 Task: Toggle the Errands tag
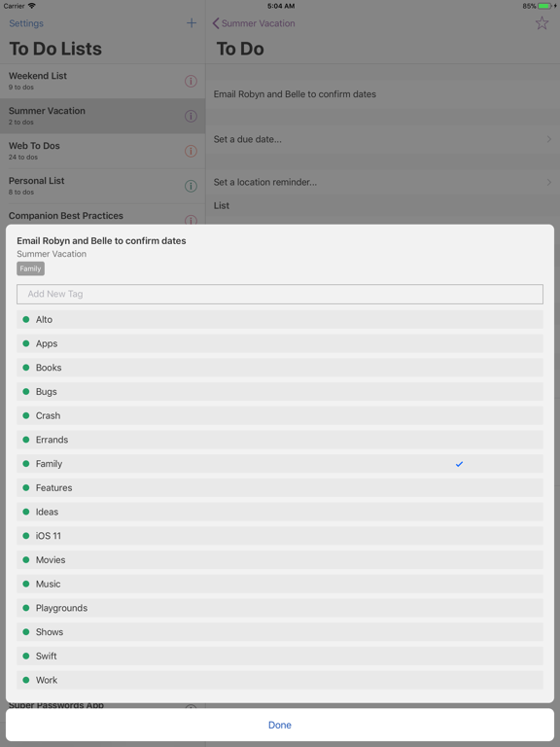pyautogui.click(x=280, y=440)
